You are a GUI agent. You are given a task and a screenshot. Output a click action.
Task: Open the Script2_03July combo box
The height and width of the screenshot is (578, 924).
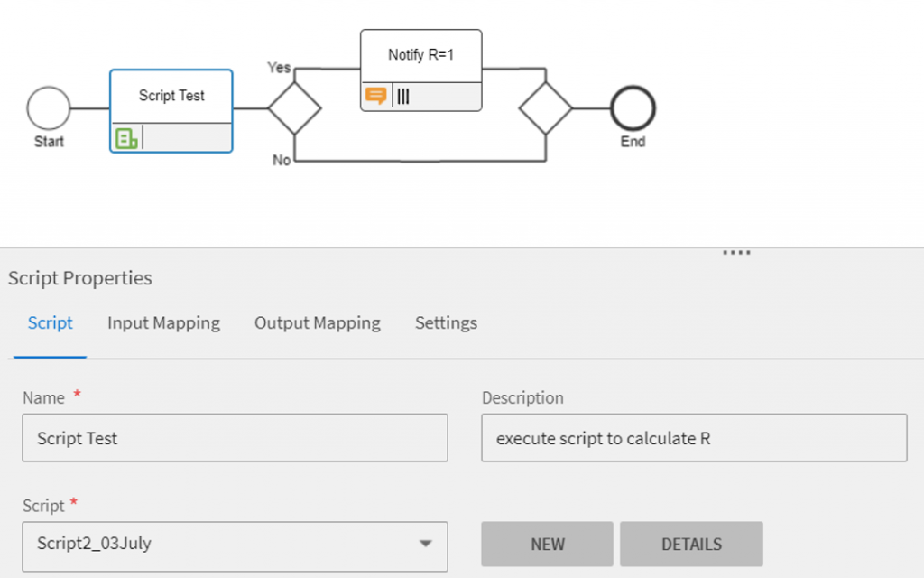click(217, 544)
